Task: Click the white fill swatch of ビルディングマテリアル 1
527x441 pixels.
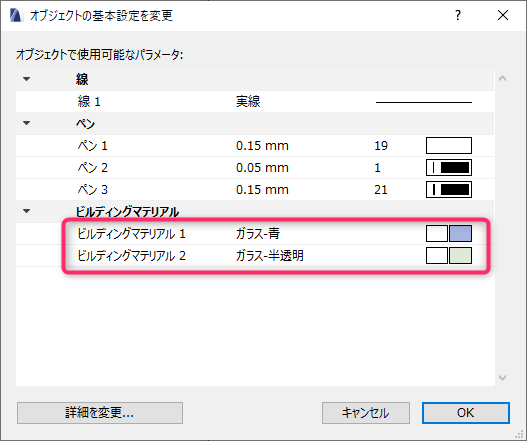Action: (x=437, y=234)
